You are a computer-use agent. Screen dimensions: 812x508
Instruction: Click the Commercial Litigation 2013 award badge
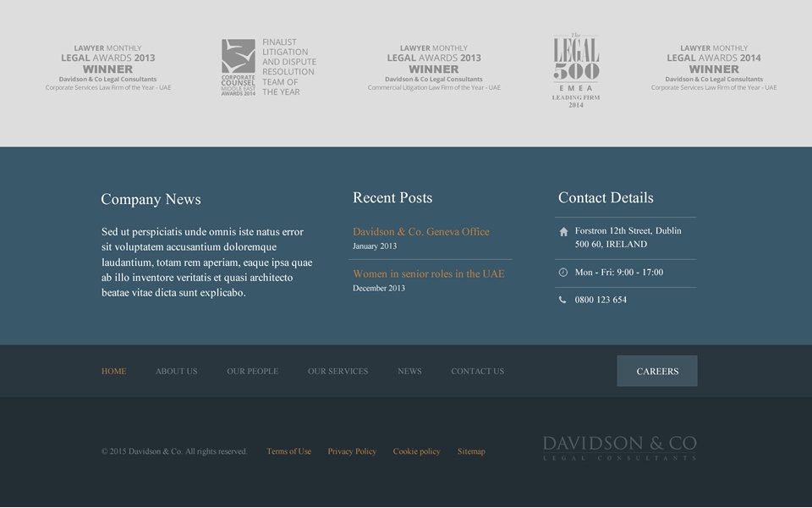pyautogui.click(x=434, y=68)
